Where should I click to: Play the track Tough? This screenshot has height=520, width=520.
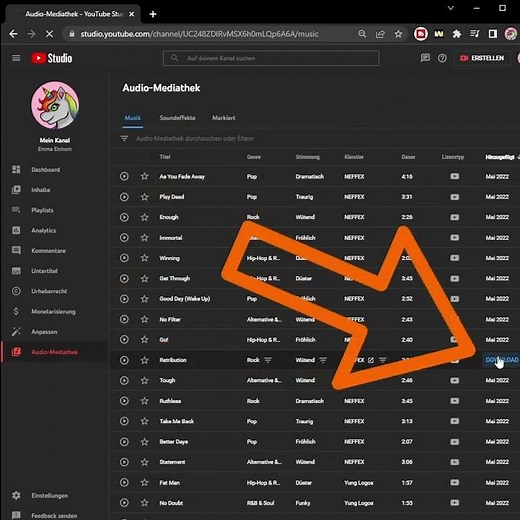click(x=124, y=380)
